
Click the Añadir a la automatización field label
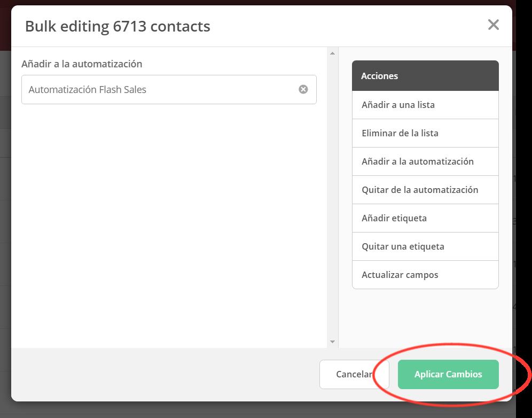coord(82,64)
